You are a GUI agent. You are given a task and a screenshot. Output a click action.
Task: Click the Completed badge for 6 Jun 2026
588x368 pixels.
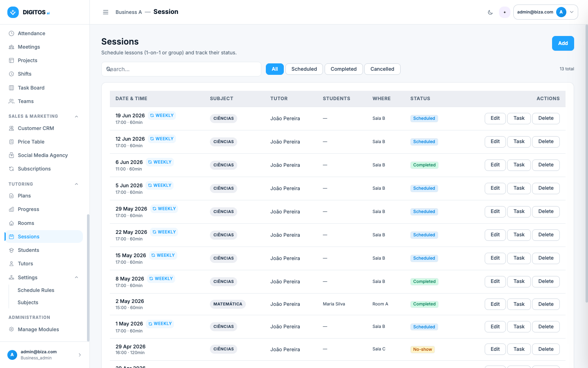pos(424,165)
